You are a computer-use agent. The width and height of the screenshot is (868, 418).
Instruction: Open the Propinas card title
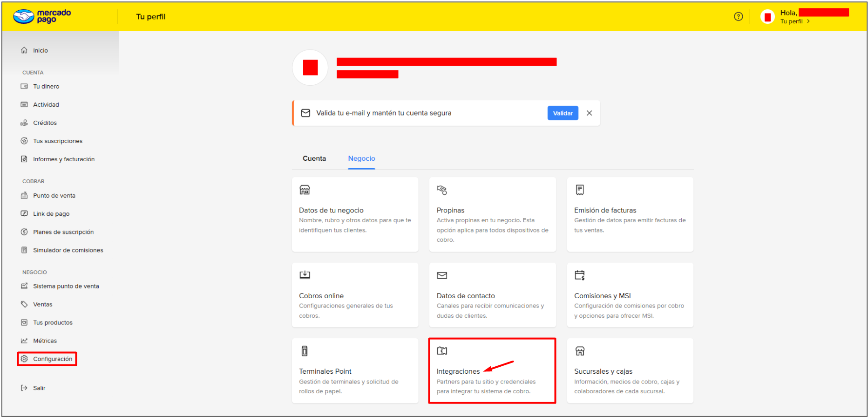click(x=450, y=210)
